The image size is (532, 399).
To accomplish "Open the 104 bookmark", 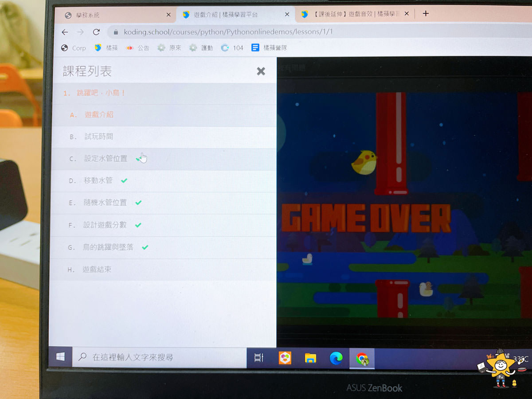I will [232, 48].
